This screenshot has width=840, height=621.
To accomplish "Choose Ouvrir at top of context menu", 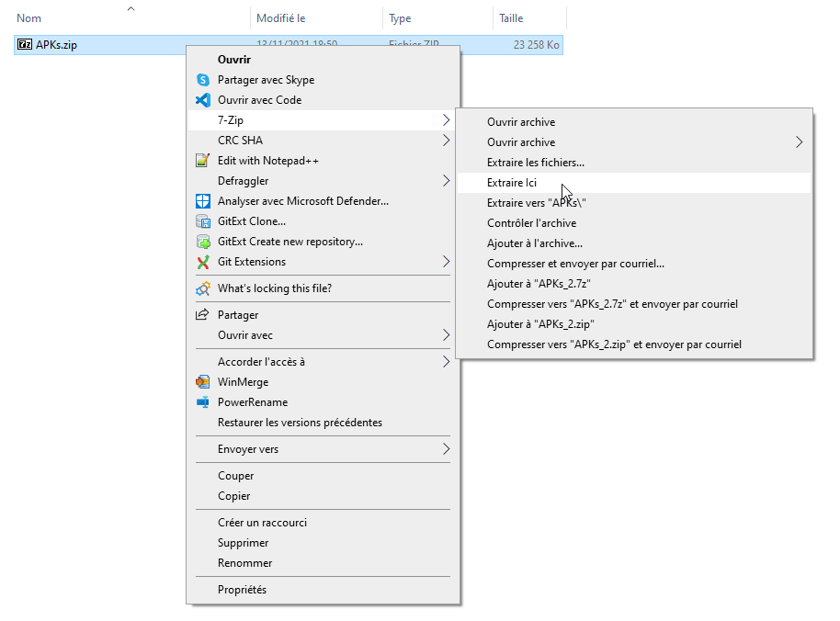I will (x=323, y=60).
